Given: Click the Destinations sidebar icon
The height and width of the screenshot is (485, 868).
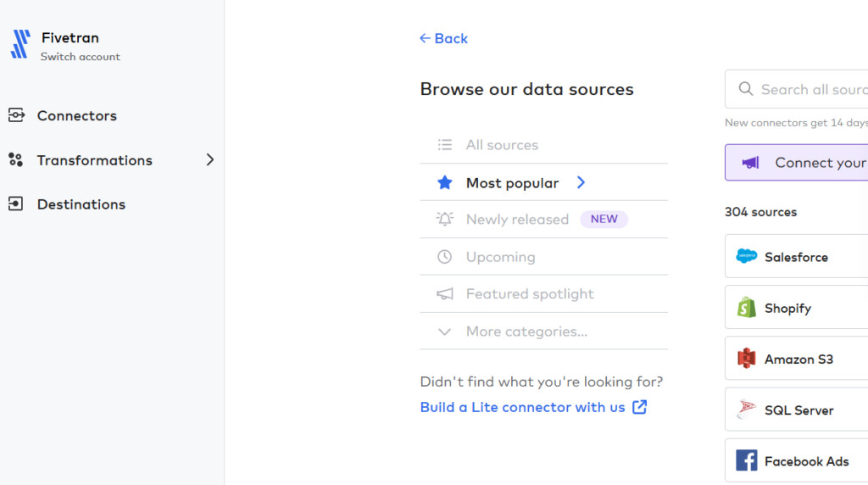Looking at the screenshot, I should [x=16, y=204].
